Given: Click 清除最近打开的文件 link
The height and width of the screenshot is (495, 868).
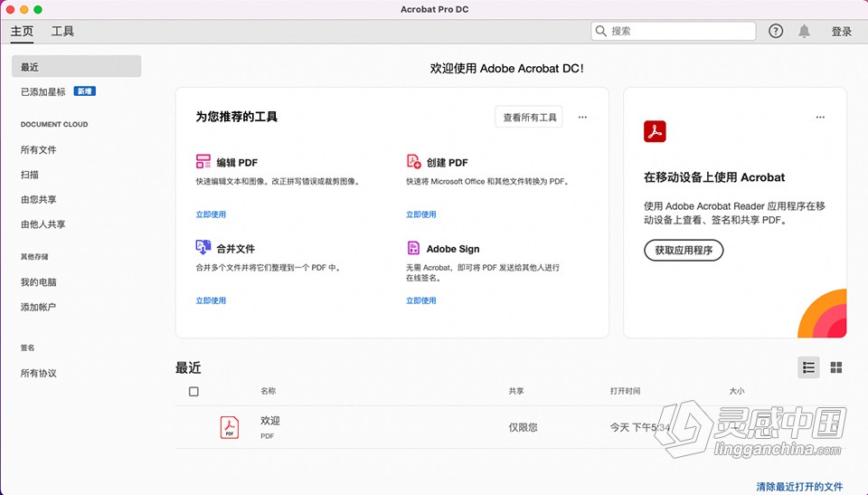Looking at the screenshot, I should coord(799,487).
